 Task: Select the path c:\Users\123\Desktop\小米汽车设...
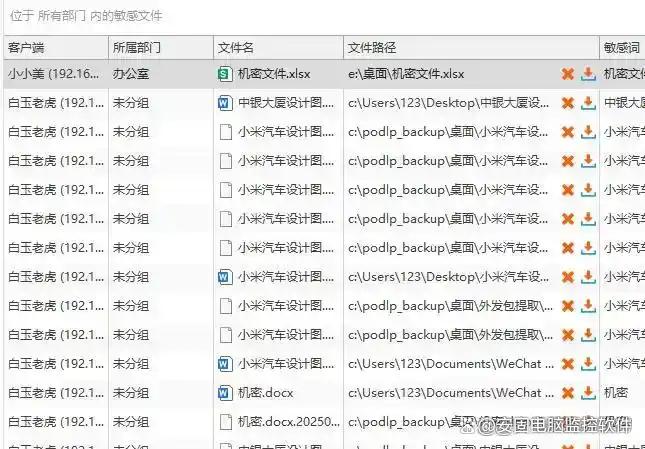pos(448,277)
